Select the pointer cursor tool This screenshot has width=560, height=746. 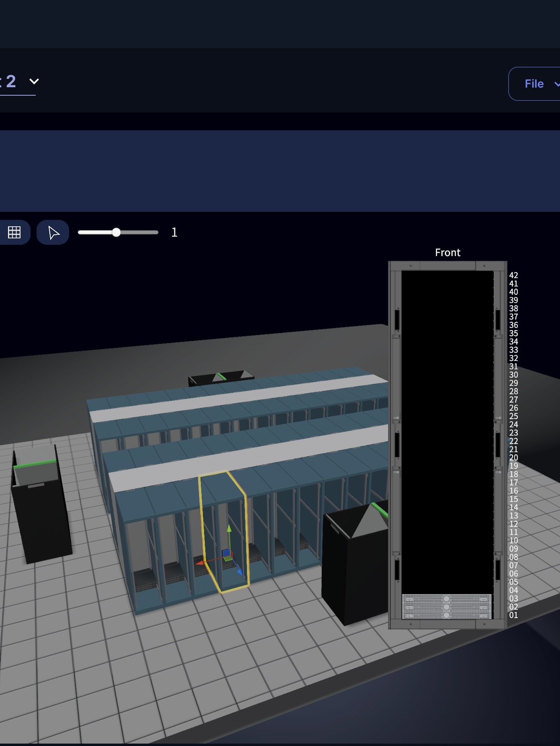pyautogui.click(x=53, y=232)
